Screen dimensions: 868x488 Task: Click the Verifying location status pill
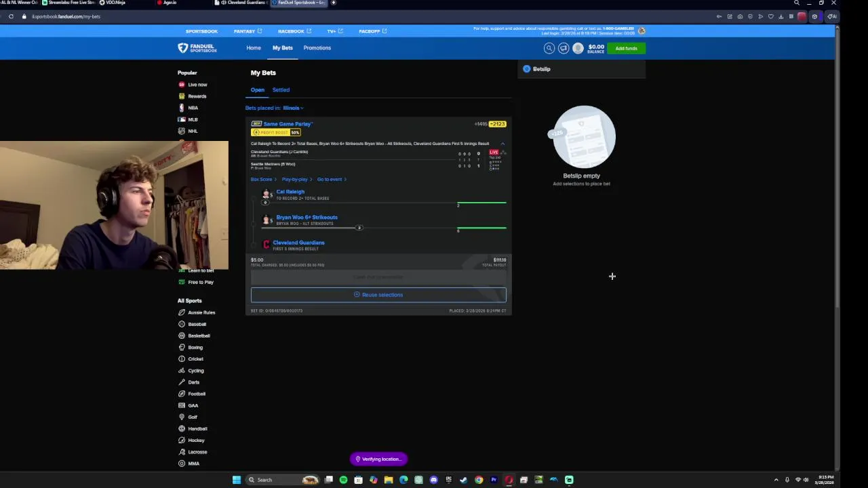pos(378,459)
